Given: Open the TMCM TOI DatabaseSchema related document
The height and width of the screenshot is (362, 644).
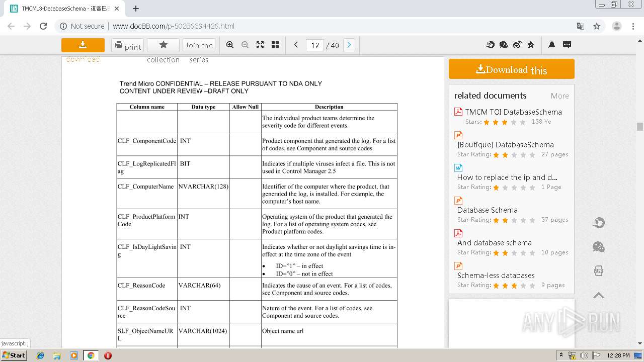Looking at the screenshot, I should click(x=513, y=112).
